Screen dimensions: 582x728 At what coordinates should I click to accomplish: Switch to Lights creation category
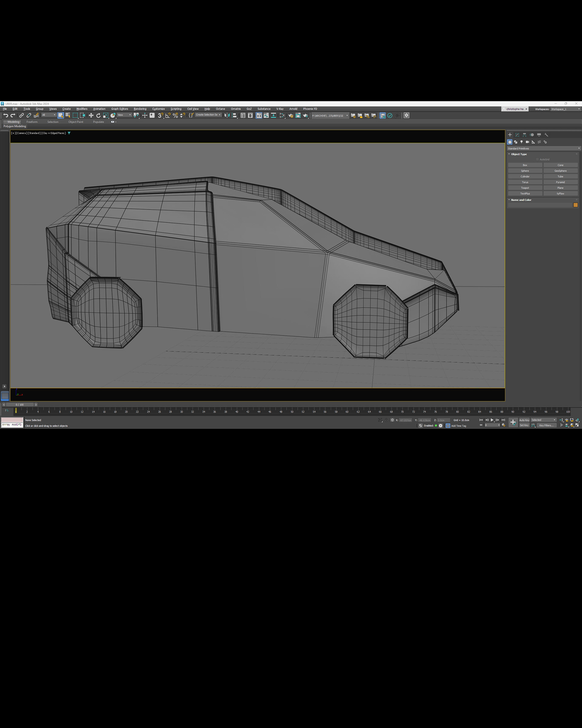522,142
